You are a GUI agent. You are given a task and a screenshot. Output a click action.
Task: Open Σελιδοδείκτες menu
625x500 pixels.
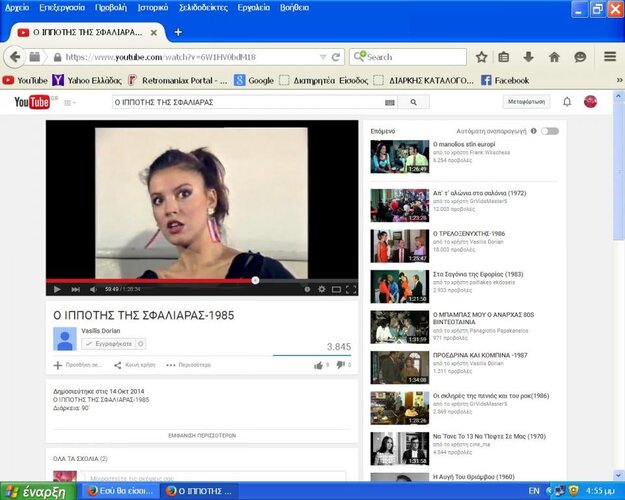[x=203, y=8]
